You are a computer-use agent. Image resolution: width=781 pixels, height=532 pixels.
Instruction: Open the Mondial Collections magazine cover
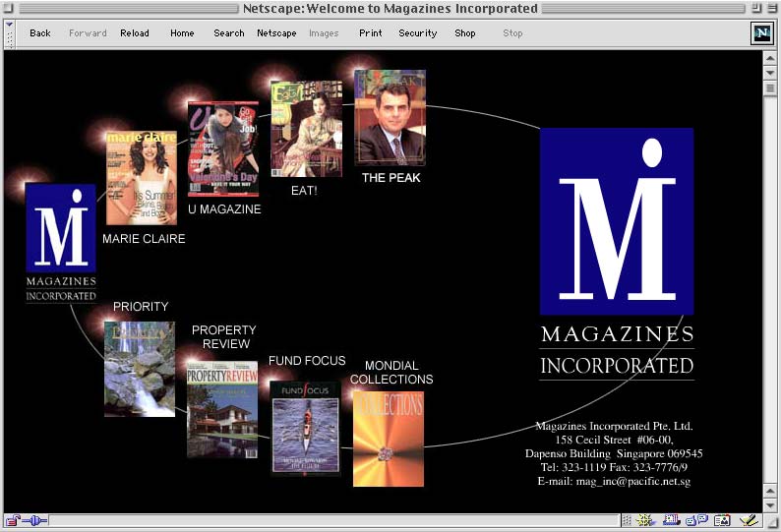coord(389,439)
